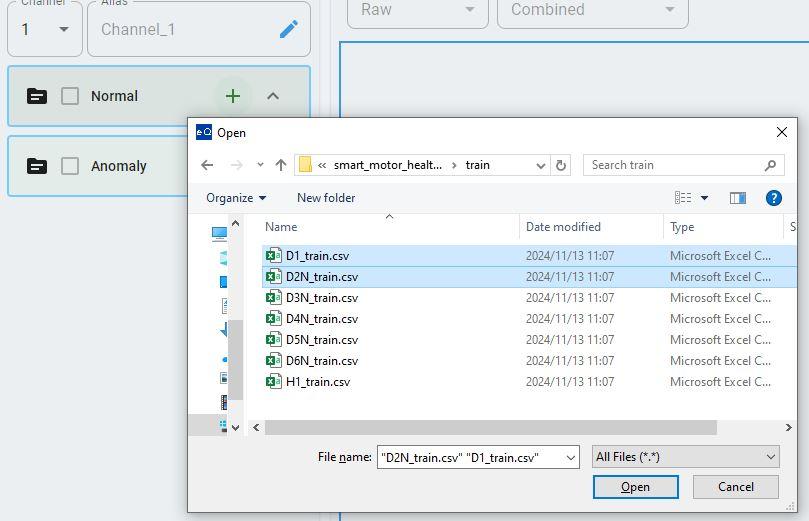Image resolution: width=809 pixels, height=521 pixels.
Task: Click the Search train input field
Action: [676, 165]
